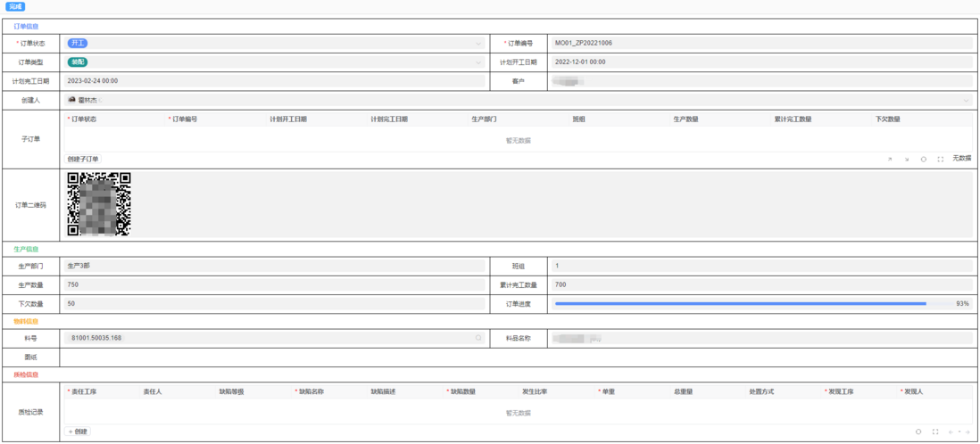Click the refresh icon in 子订单 footer

923,160
